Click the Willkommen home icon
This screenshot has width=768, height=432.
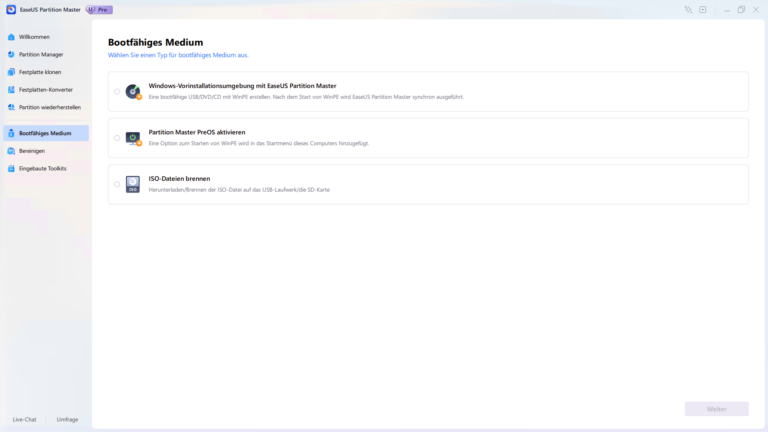(11, 37)
